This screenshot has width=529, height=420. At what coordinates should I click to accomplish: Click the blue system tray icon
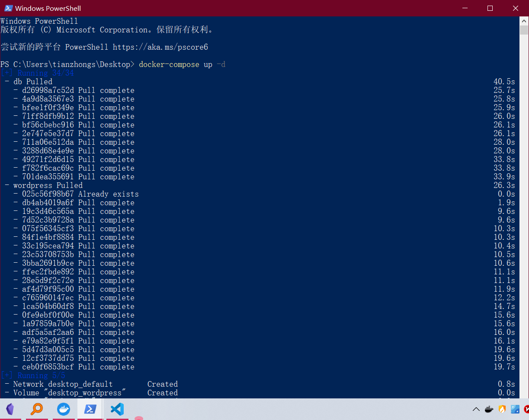pyautogui.click(x=515, y=409)
